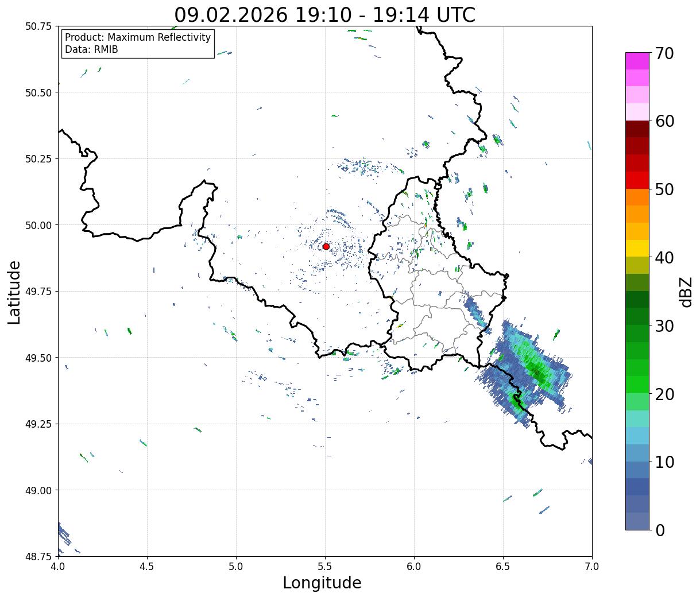This screenshot has width=700, height=597.
Task: Click colorbar tick label 20
Action: [664, 394]
